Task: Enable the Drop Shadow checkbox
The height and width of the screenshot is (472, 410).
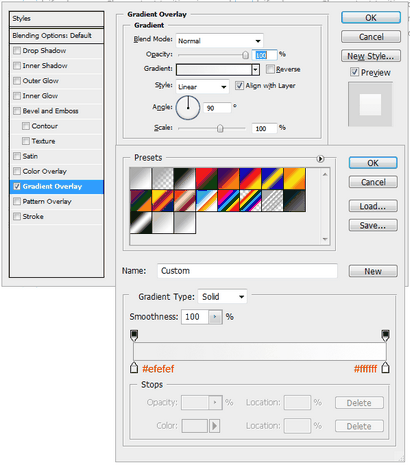Action: (x=17, y=51)
